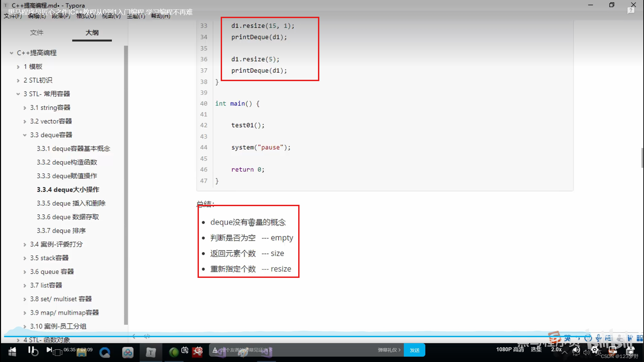Open the 弹幕礼仪 link

coord(389,350)
